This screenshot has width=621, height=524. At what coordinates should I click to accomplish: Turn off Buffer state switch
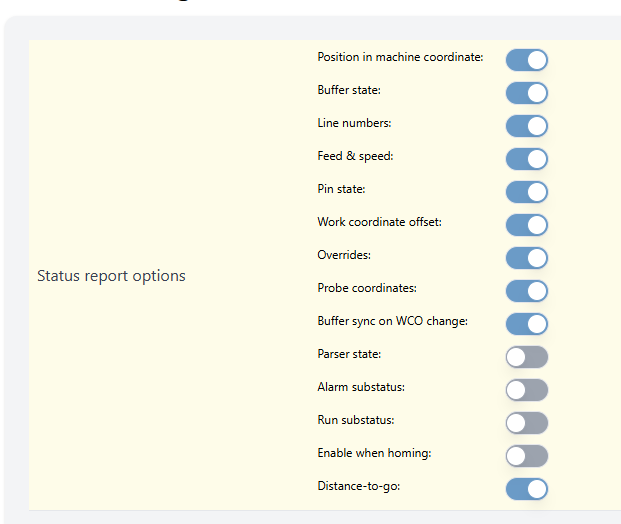click(526, 93)
